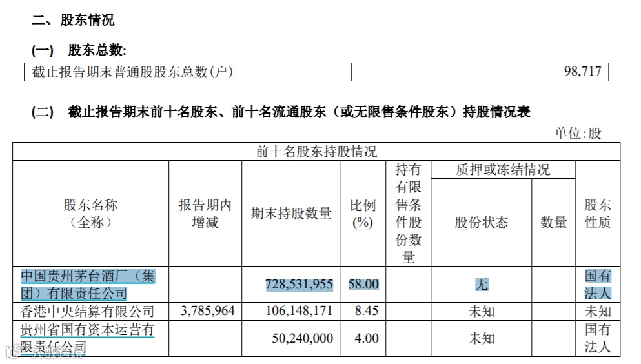Click sub-header 股份状态
This screenshot has width=641, height=364.
[481, 222]
